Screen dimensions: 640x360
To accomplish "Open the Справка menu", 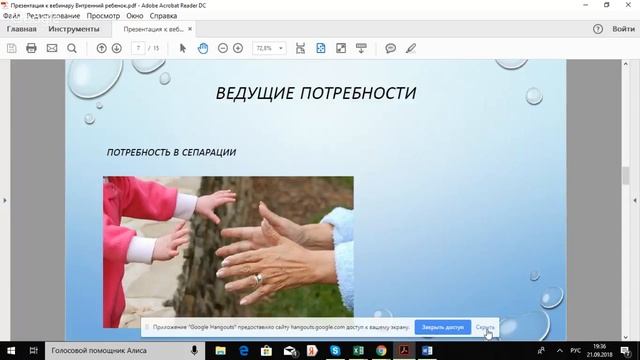I will click(163, 16).
